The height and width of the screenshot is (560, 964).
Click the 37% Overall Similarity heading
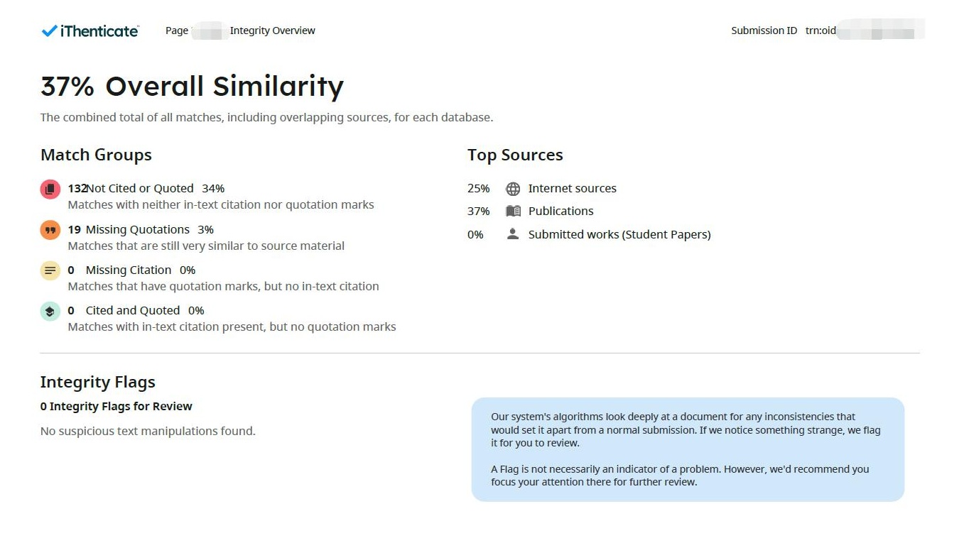coord(192,86)
